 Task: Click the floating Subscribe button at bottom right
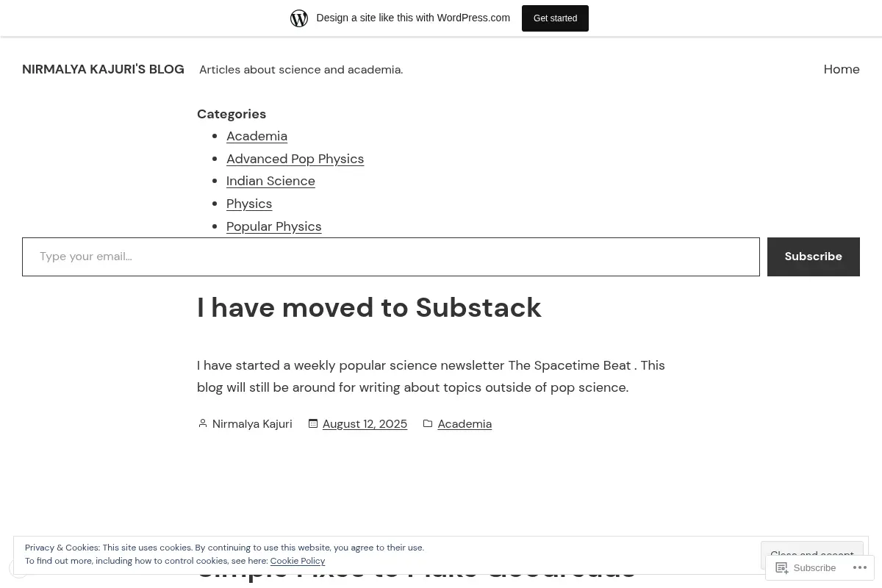(806, 567)
